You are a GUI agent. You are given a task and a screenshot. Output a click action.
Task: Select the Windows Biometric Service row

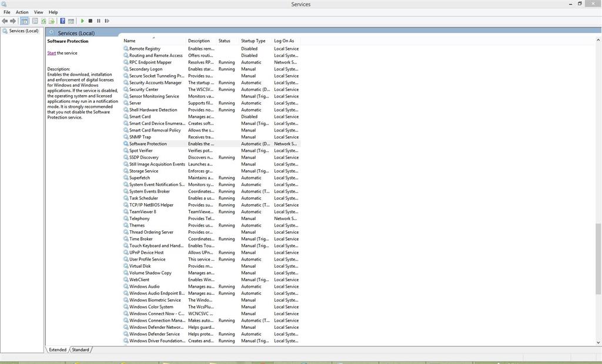click(211, 300)
